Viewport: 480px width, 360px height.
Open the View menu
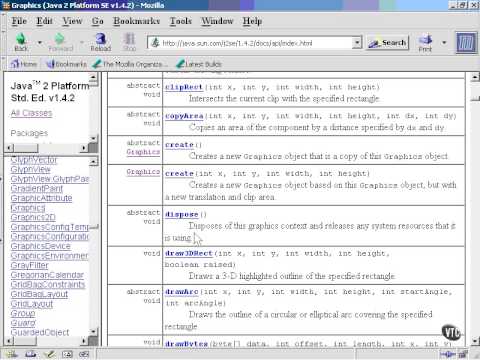(x=72, y=21)
